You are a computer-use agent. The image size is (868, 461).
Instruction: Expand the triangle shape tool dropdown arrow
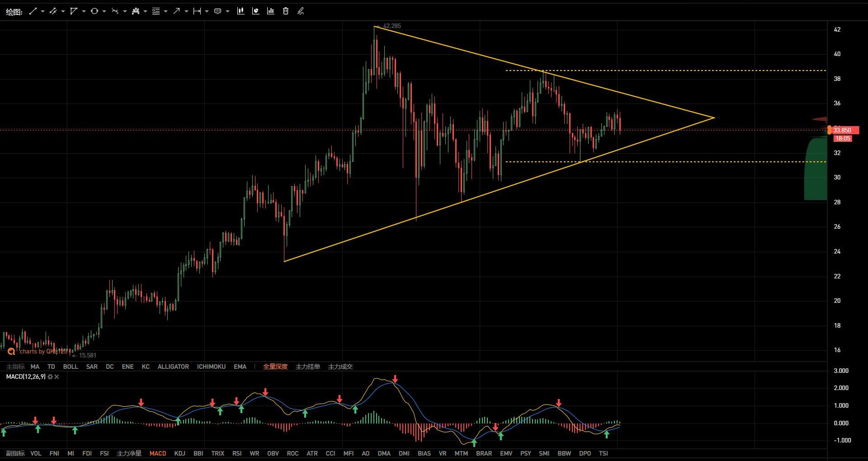click(84, 11)
